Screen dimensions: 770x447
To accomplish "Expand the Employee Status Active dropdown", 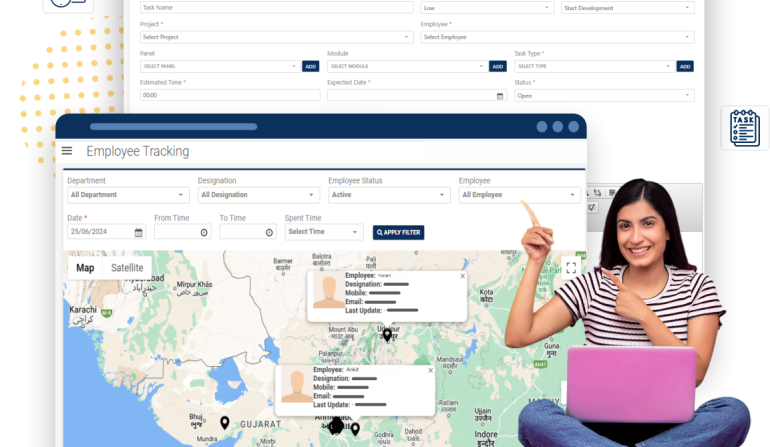I will [389, 195].
